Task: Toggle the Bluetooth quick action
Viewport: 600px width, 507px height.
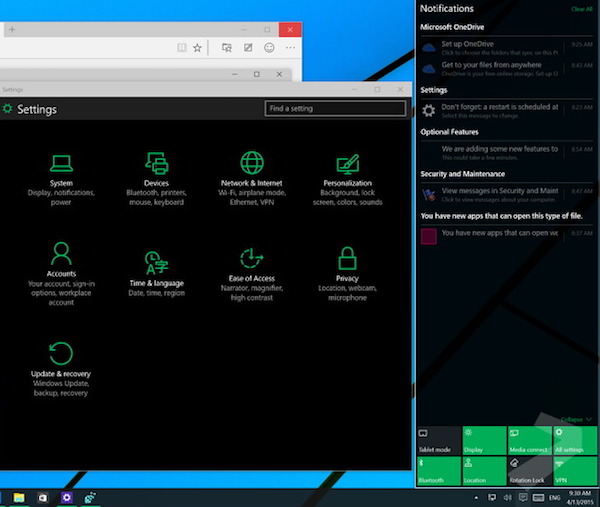Action: tap(439, 471)
